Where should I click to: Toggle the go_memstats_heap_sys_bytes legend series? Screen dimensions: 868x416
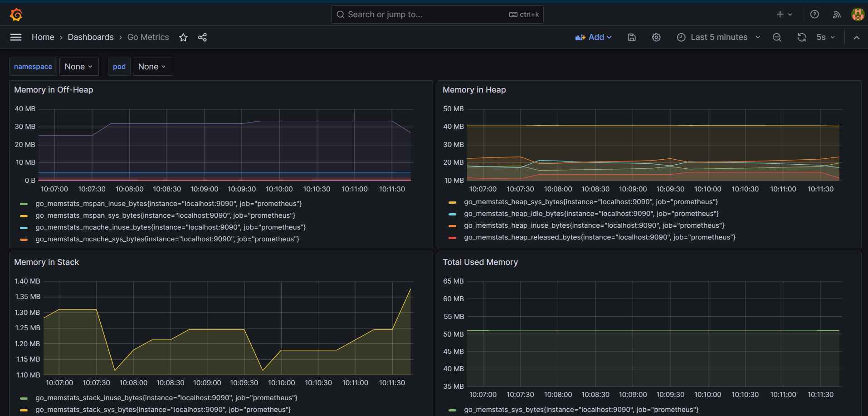pyautogui.click(x=591, y=202)
